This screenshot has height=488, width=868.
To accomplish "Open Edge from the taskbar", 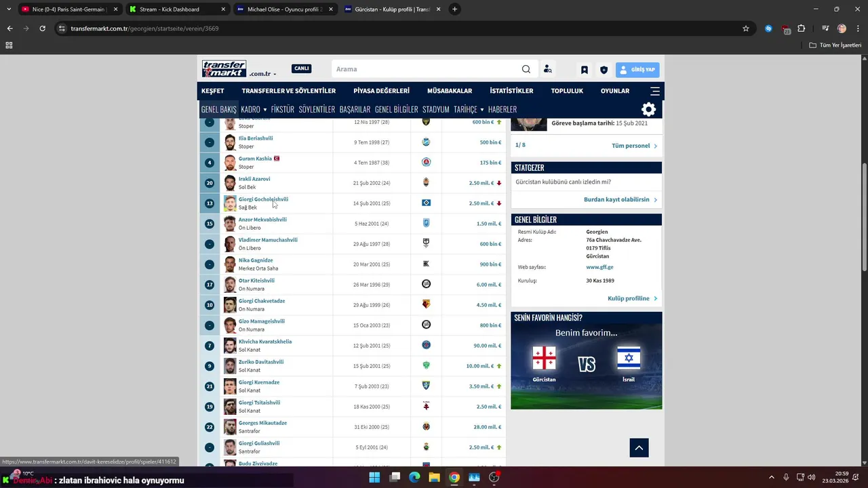I will click(x=414, y=477).
